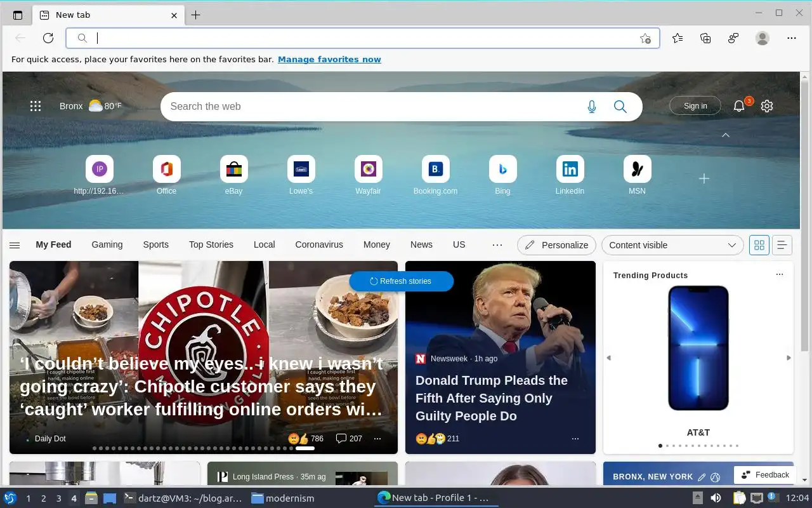Open the Lowe's quick link tile
This screenshot has height=508, width=812.
coord(301,175)
